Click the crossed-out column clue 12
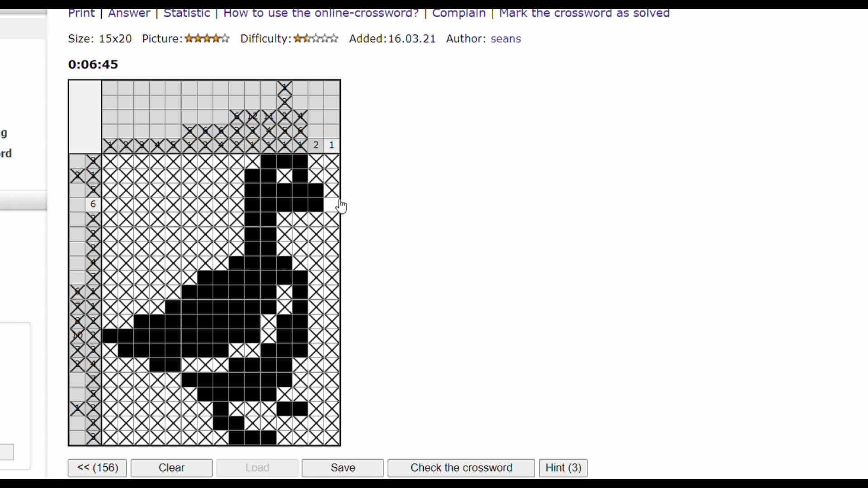The height and width of the screenshot is (488, 868). click(x=252, y=117)
